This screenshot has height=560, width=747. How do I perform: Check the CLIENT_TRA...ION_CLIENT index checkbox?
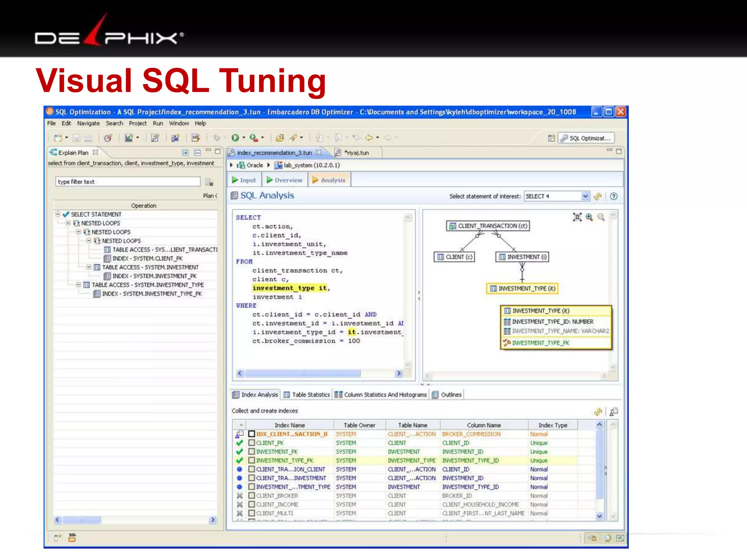click(x=252, y=469)
